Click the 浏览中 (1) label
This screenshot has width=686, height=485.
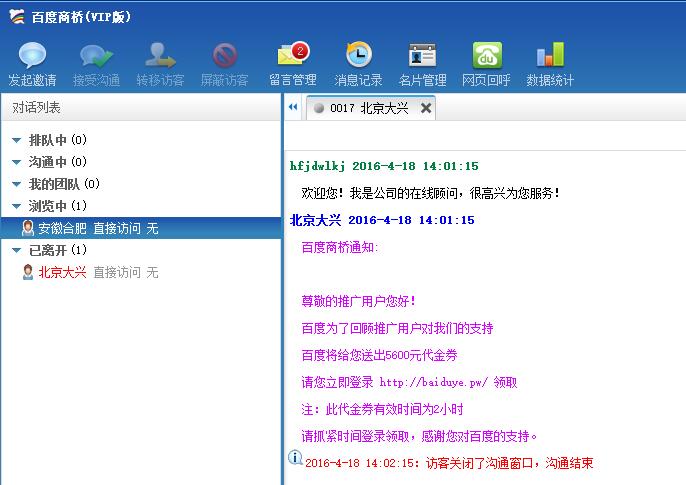coord(58,206)
